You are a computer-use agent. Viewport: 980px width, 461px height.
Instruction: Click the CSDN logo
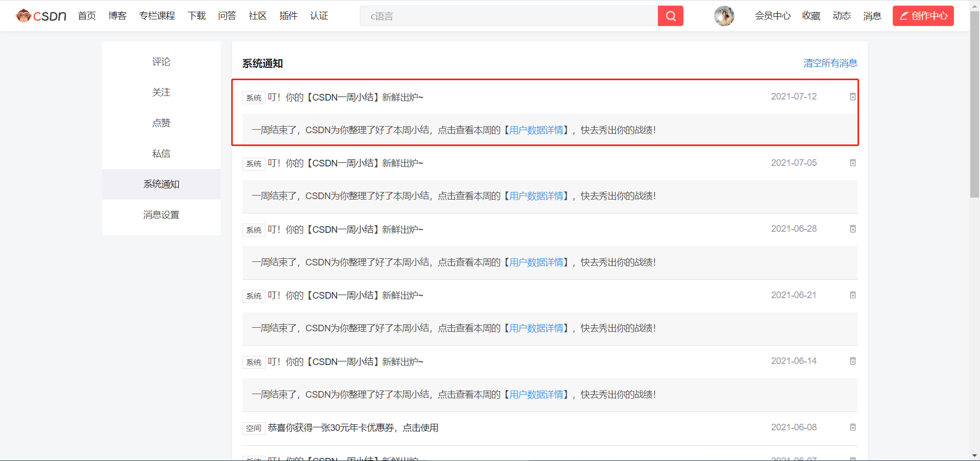pyautogui.click(x=41, y=16)
